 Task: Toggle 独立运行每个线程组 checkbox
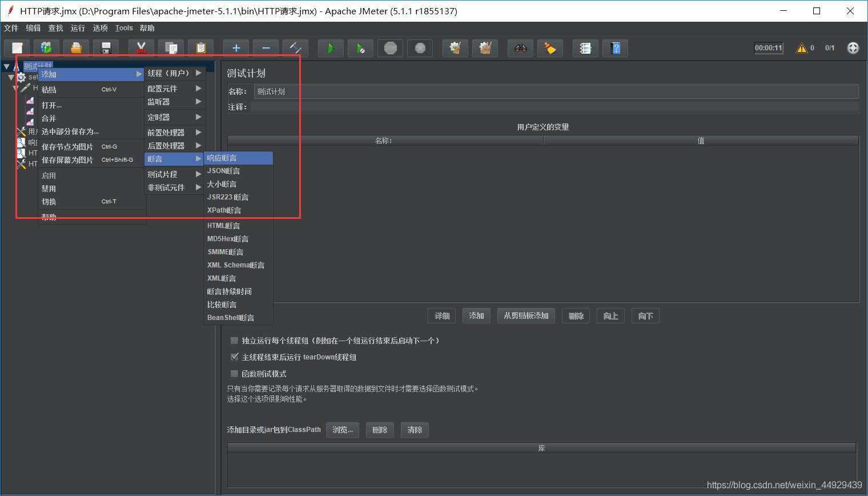click(234, 341)
